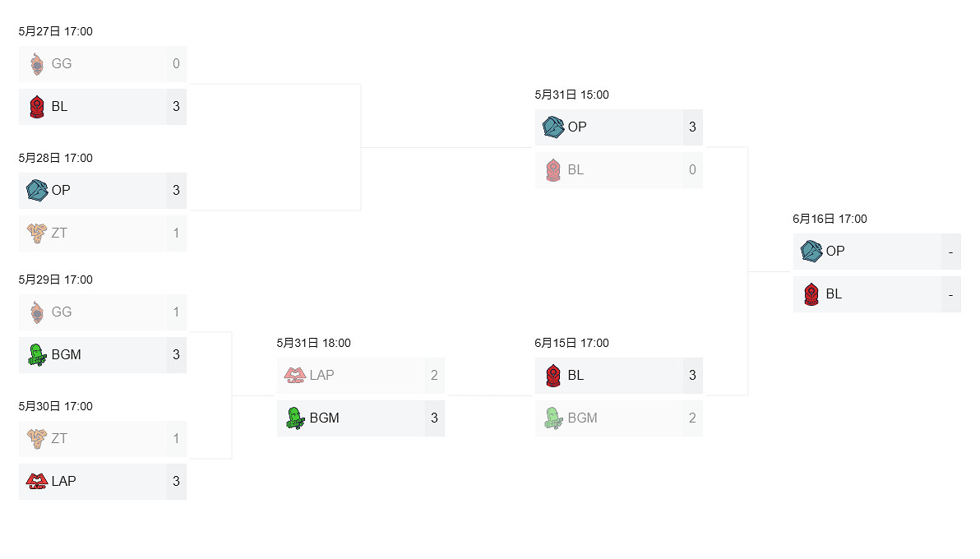The image size is (980, 559).
Task: Select OP team name in May 31 15:00 match
Action: tap(577, 127)
